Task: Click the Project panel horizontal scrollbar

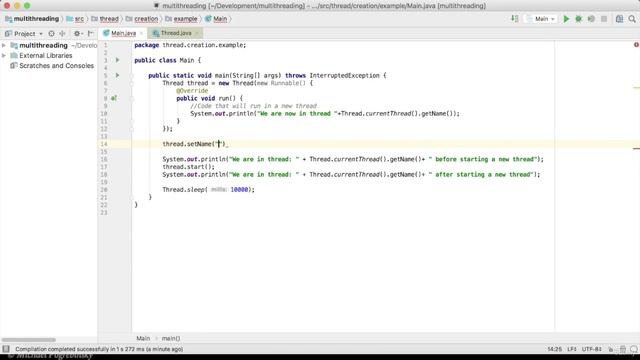Action: click(29, 340)
